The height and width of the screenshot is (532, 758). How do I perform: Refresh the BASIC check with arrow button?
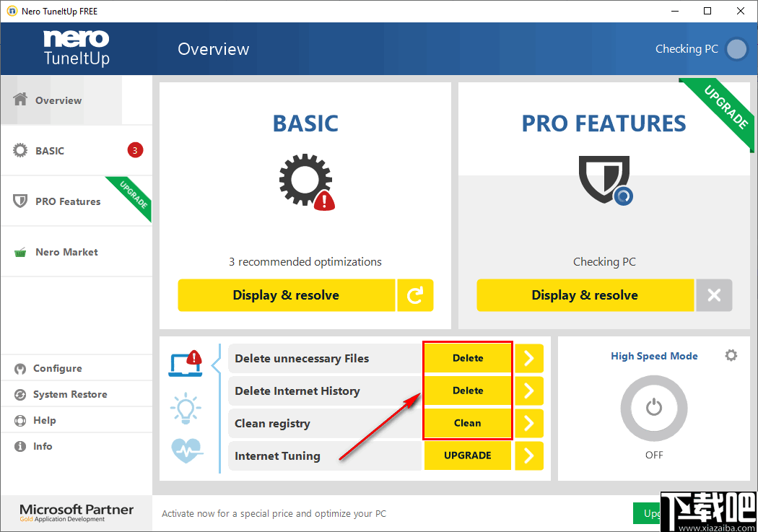[x=415, y=295]
